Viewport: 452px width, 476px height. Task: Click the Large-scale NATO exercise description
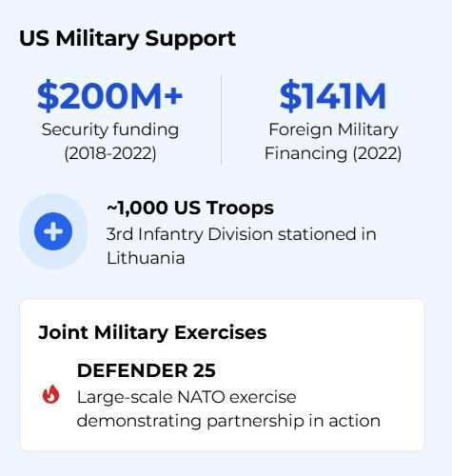pos(228,409)
